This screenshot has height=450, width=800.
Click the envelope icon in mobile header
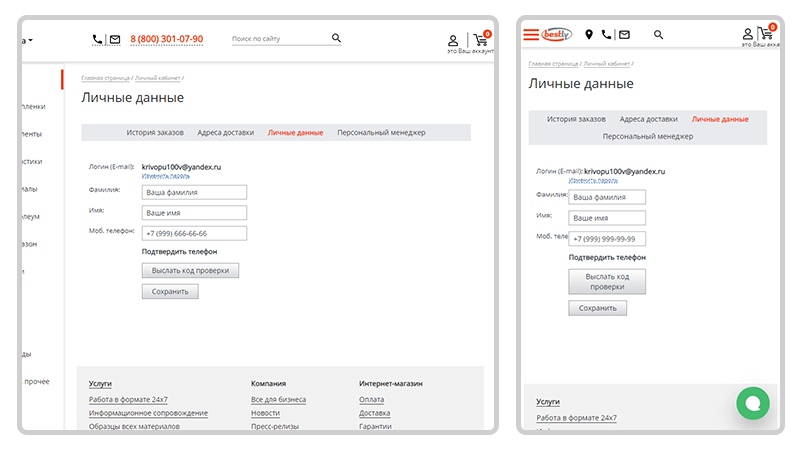coord(624,35)
